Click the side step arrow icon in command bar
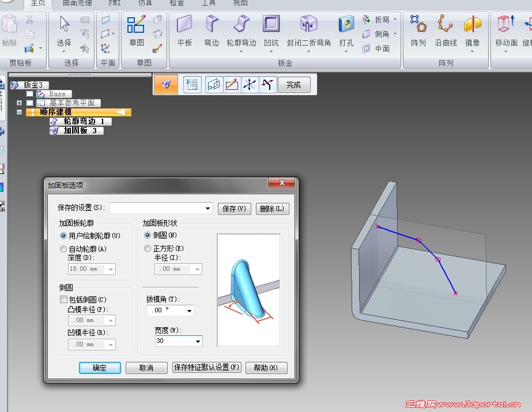 [x=267, y=84]
